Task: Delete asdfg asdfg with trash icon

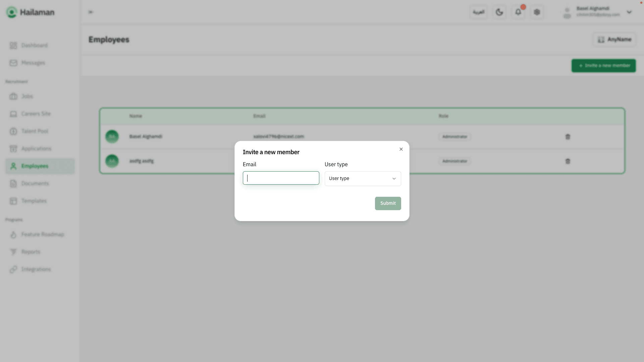Action: point(568,161)
